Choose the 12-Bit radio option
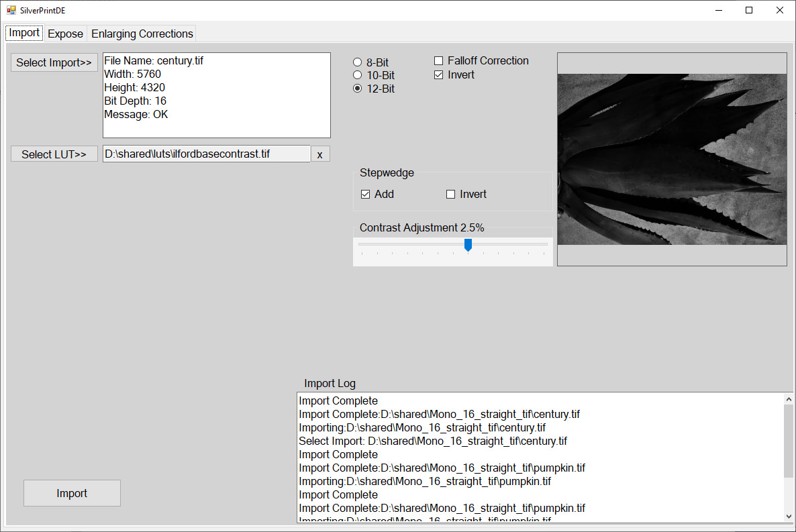 (x=358, y=89)
